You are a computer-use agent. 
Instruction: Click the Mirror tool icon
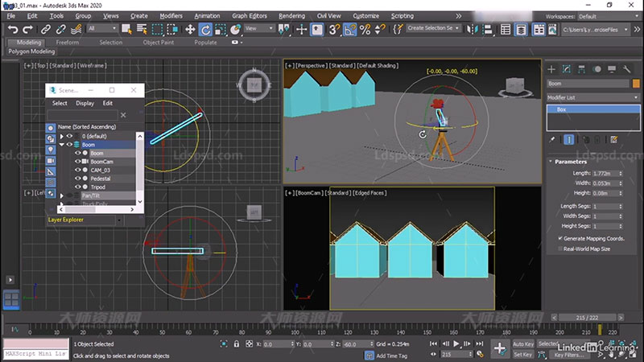point(473,29)
